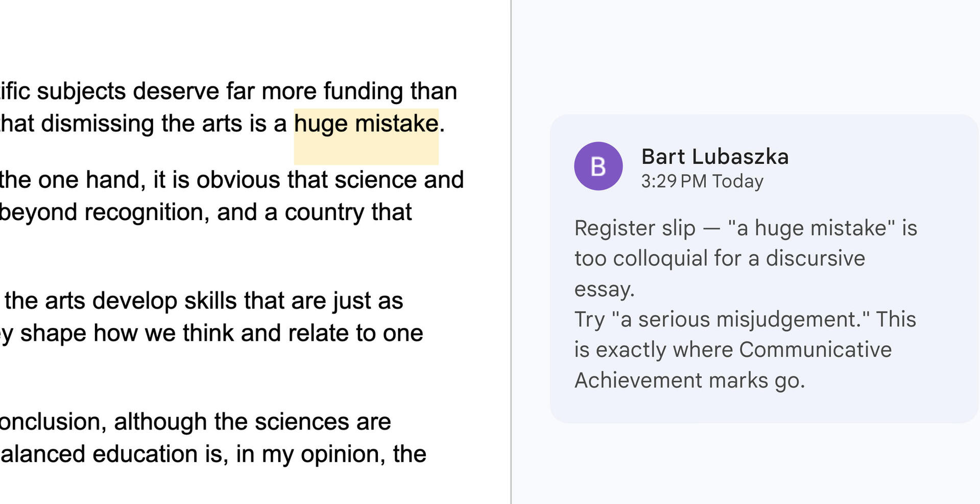The image size is (980, 504).
Task: Click the 'Achievement marks go.' comment line
Action: pos(689,380)
